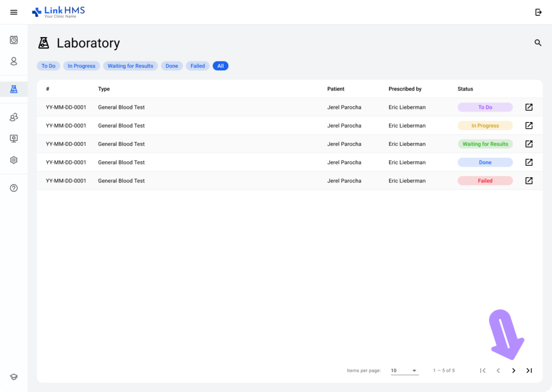Screen dimensions: 552x392
Task: Click the Status column header
Action: point(465,89)
